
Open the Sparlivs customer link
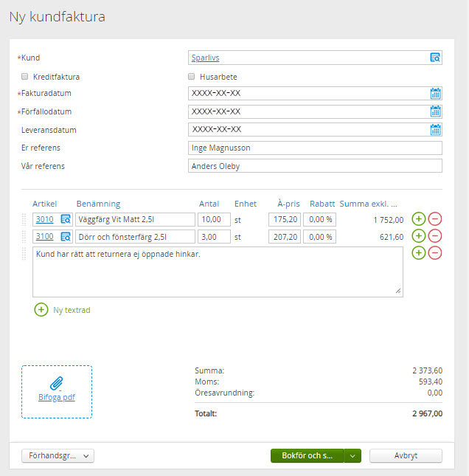click(x=206, y=58)
